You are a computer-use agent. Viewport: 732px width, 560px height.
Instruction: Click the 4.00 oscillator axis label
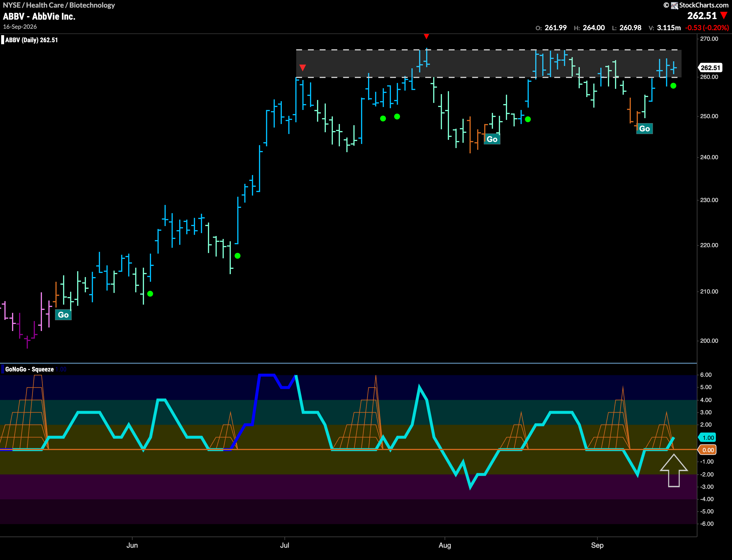706,400
